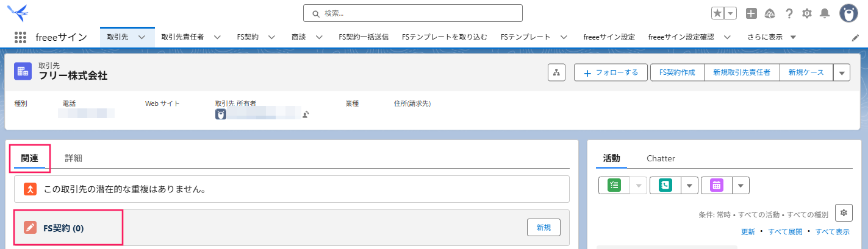Expand the log a call dropdown arrow

pos(689,186)
